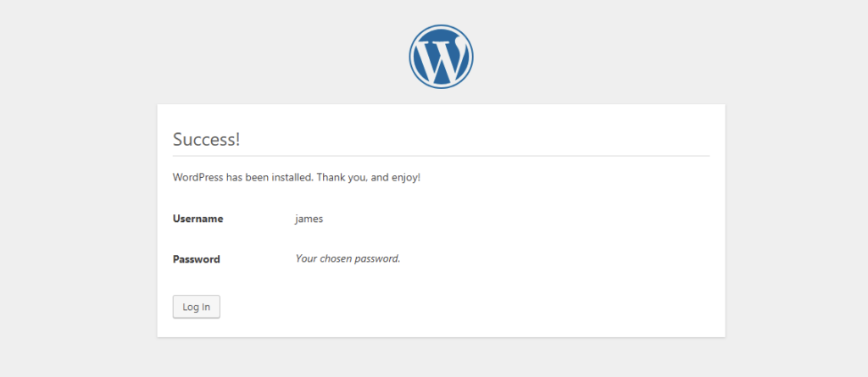Click the word "enjoy!" ending the message
Image resolution: width=868 pixels, height=377 pixels.
(404, 179)
